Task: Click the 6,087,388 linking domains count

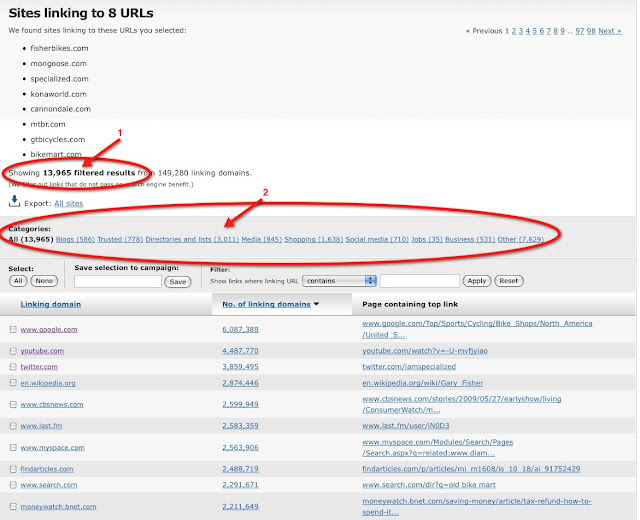Action: click(x=240, y=329)
